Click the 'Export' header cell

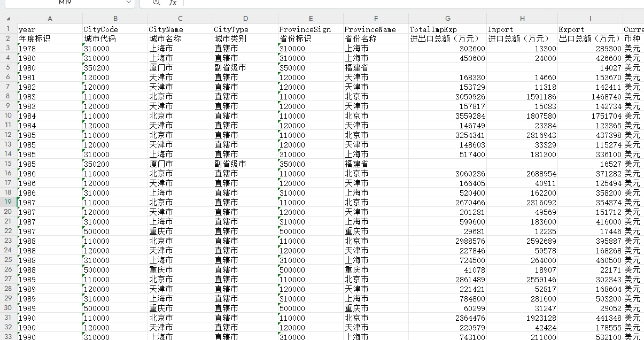(590, 29)
